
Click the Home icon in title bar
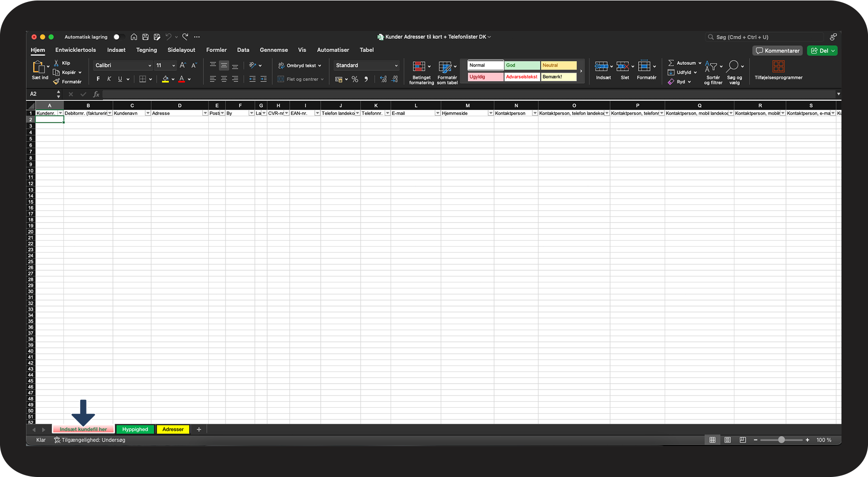(134, 37)
